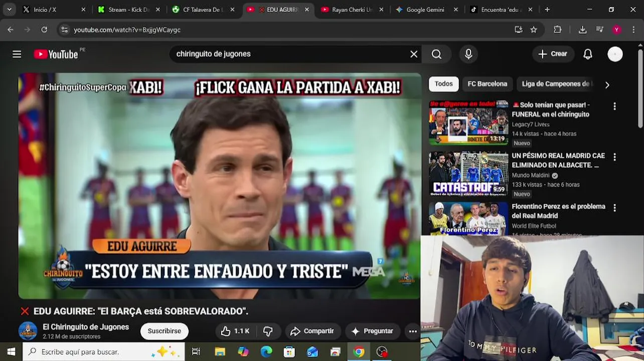Screen dimensions: 644x361
Task: Open the Chrome extensions puzzle icon
Action: pos(557,30)
